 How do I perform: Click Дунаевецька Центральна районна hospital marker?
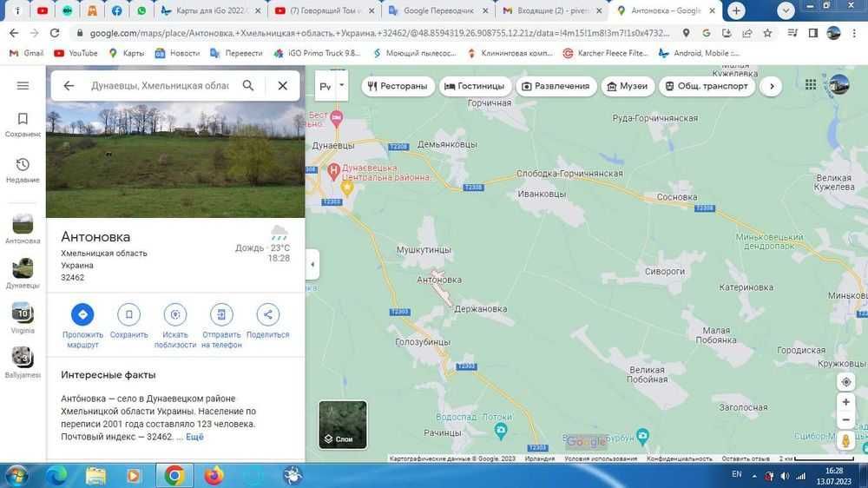(x=333, y=171)
